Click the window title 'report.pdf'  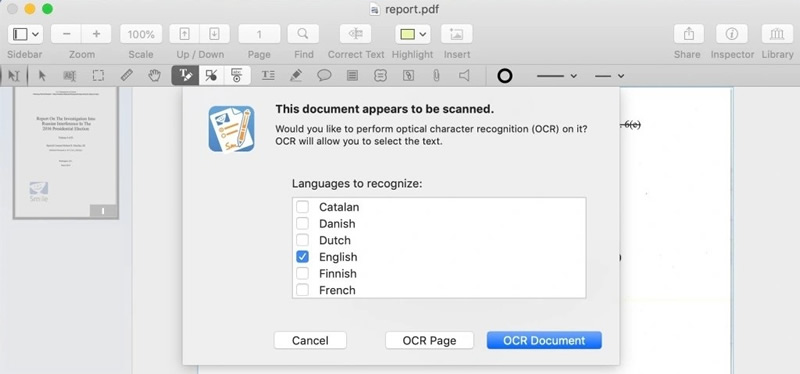[412, 9]
